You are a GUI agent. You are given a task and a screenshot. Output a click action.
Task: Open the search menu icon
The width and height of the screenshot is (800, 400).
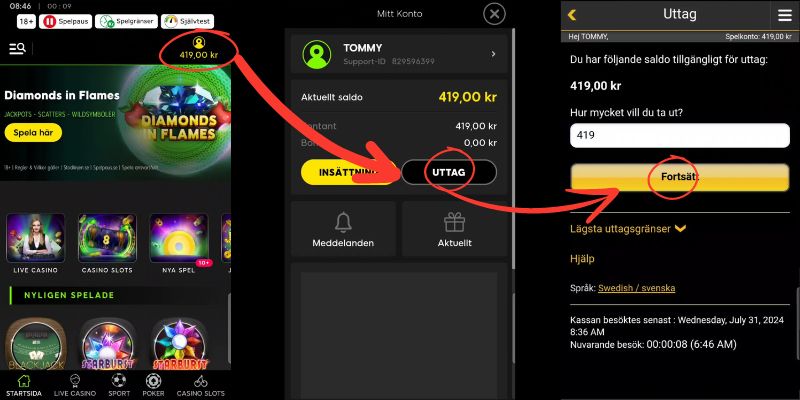tap(17, 49)
